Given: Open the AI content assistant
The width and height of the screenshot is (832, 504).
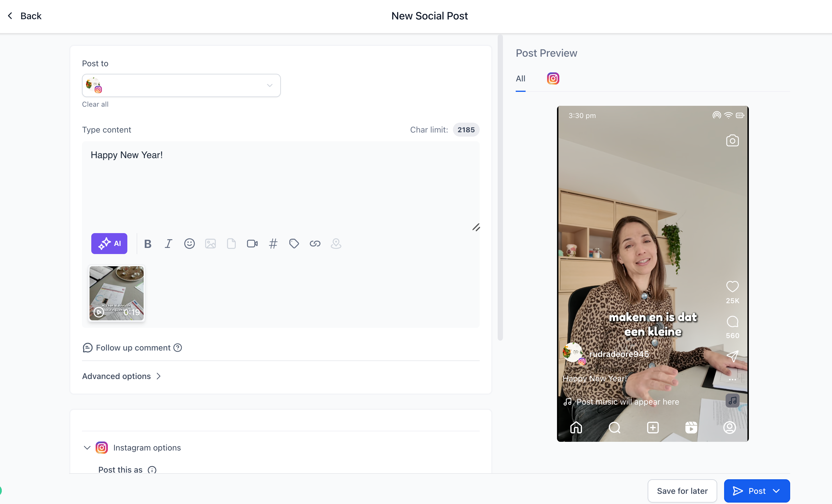Looking at the screenshot, I should pos(109,243).
